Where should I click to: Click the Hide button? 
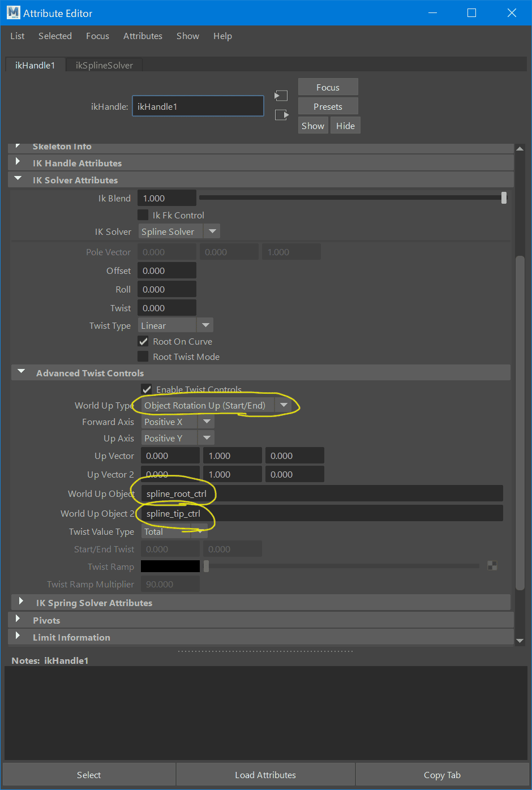(345, 126)
